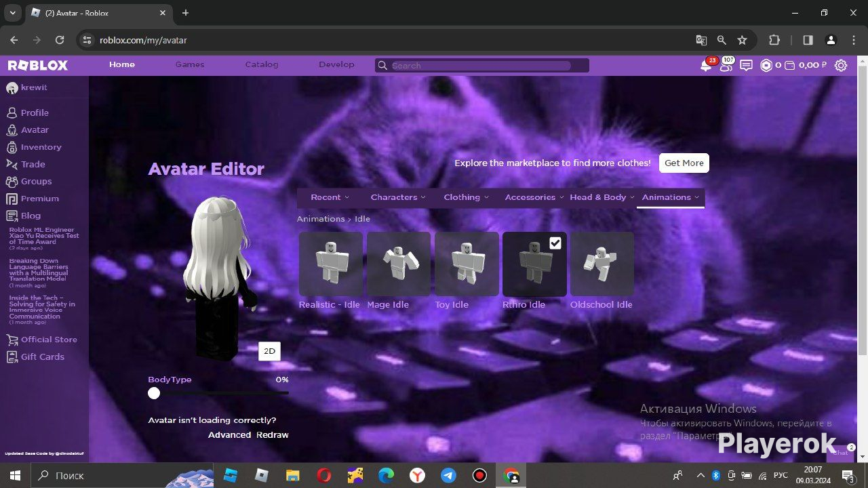
Task: Click the krewit avatar headshot
Action: [12, 88]
